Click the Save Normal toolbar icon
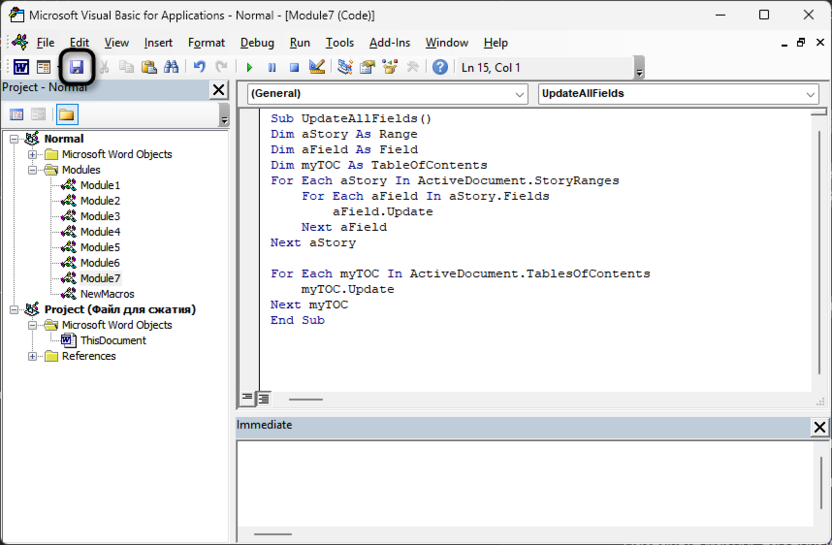Viewport: 832px width, 545px height. click(x=76, y=67)
